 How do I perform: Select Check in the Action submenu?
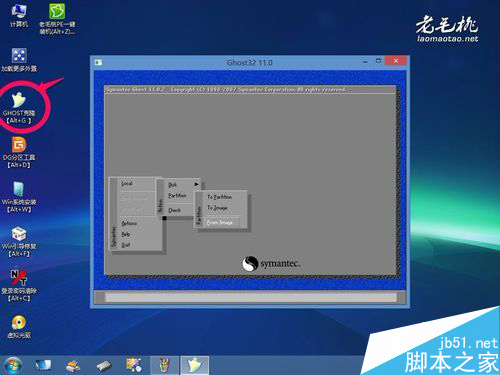click(175, 210)
